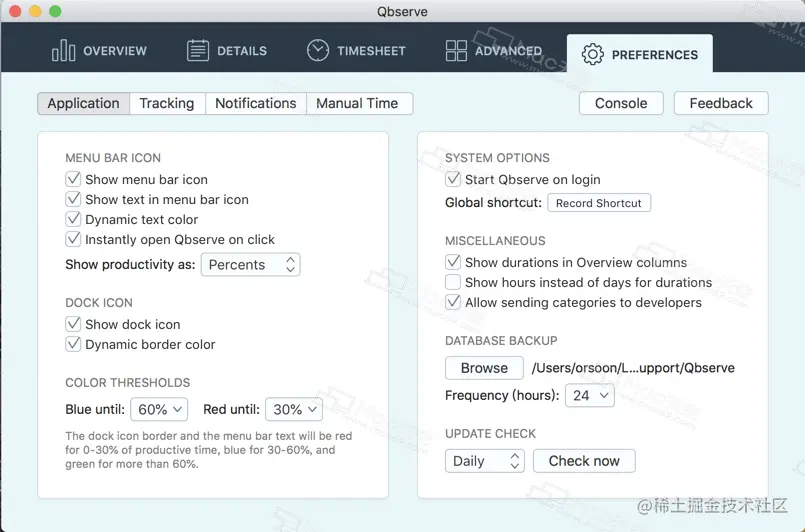Click the Overview bar chart icon
The height and width of the screenshot is (532, 805).
(x=63, y=50)
